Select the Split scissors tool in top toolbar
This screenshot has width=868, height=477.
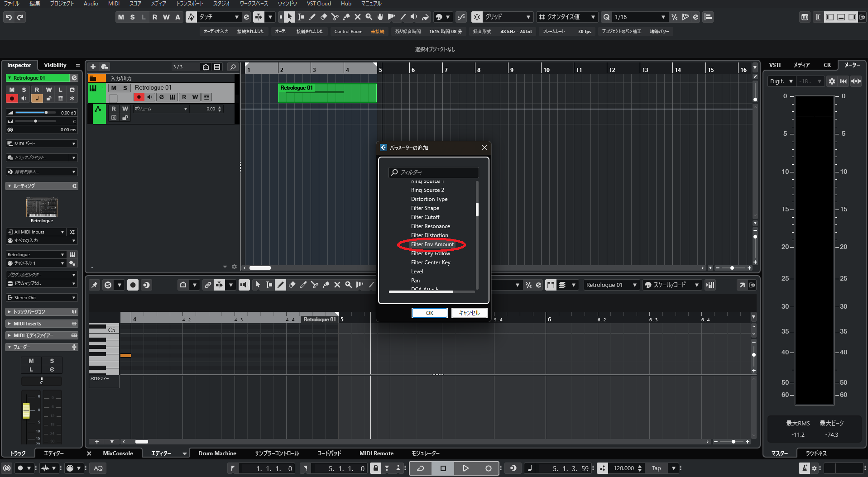[x=335, y=17]
